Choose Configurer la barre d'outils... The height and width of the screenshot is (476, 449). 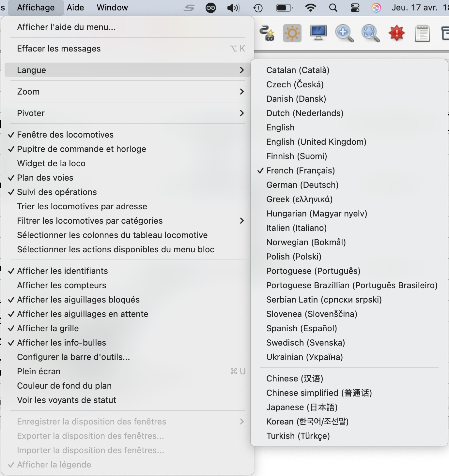[x=73, y=357]
